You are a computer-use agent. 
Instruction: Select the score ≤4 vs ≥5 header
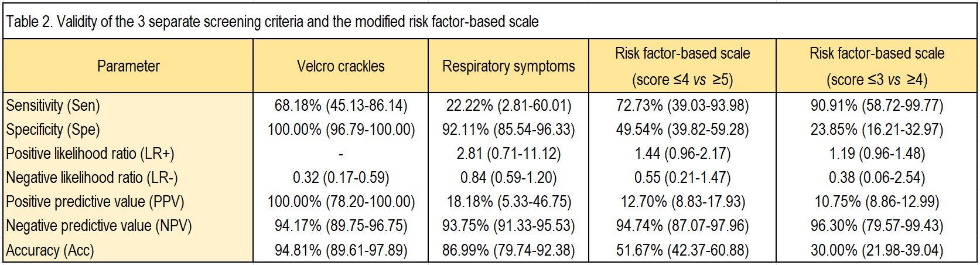coord(682,79)
